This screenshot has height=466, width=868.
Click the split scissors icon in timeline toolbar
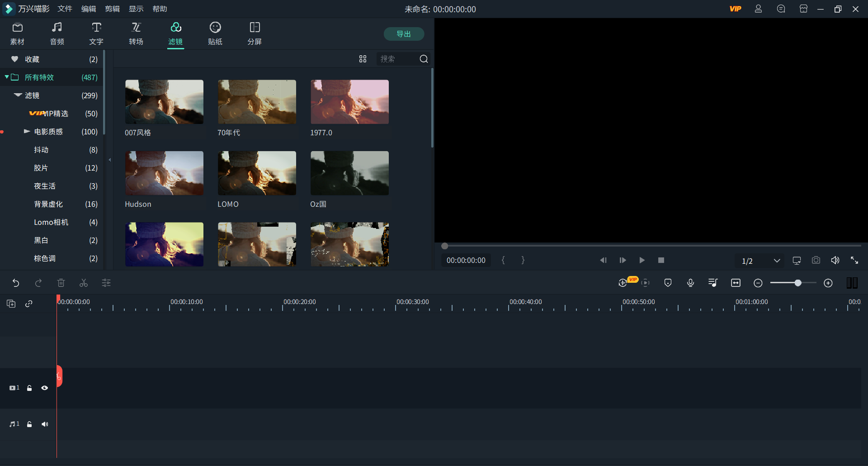point(84,283)
